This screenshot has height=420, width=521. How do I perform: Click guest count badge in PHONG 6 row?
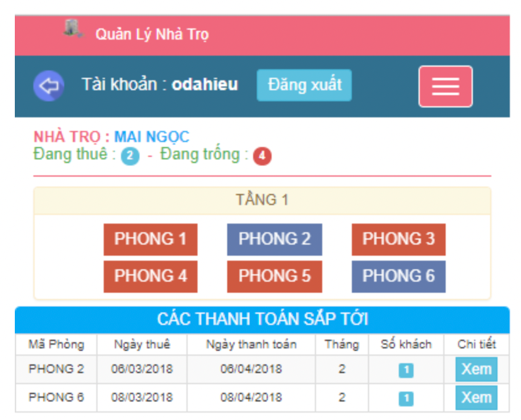pos(406,398)
